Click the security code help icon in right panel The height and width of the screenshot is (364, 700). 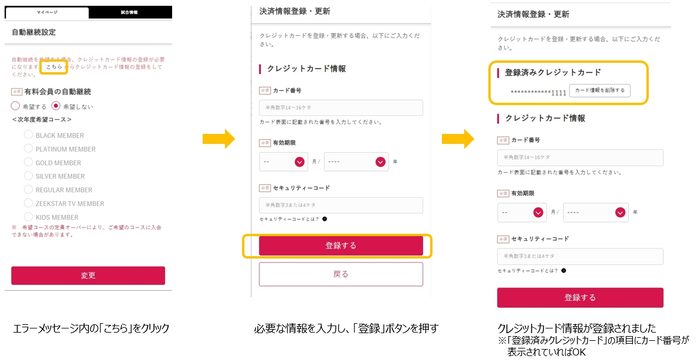[x=563, y=271]
